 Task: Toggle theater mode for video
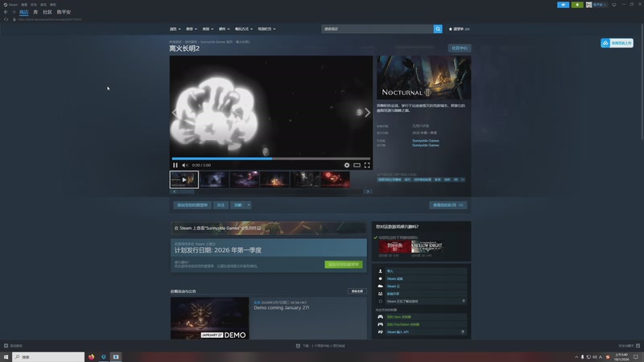coord(357,165)
